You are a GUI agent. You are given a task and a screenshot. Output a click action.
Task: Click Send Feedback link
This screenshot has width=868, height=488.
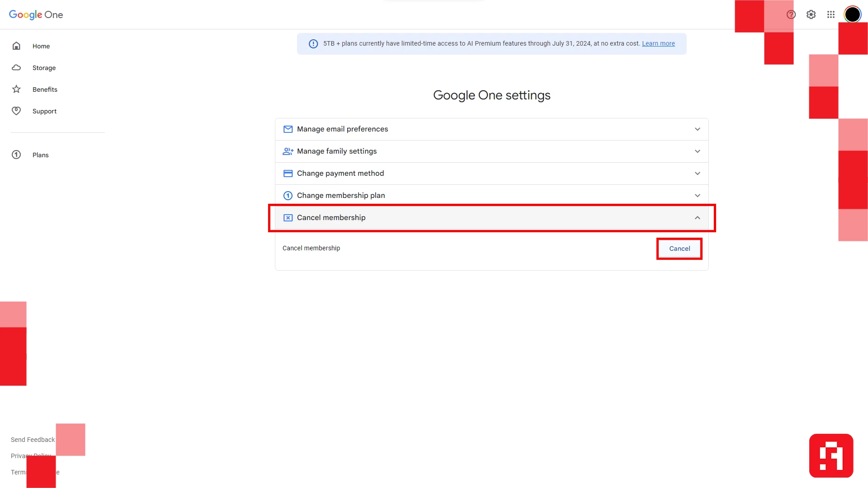click(33, 440)
